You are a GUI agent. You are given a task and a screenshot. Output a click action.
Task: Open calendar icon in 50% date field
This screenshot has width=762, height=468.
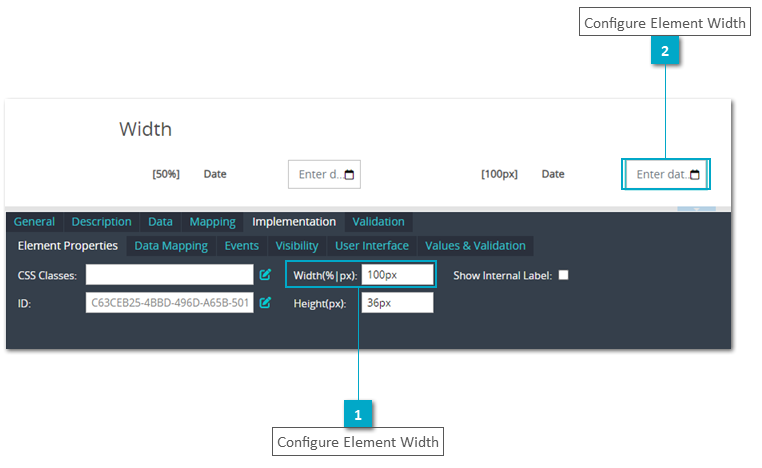click(x=349, y=174)
